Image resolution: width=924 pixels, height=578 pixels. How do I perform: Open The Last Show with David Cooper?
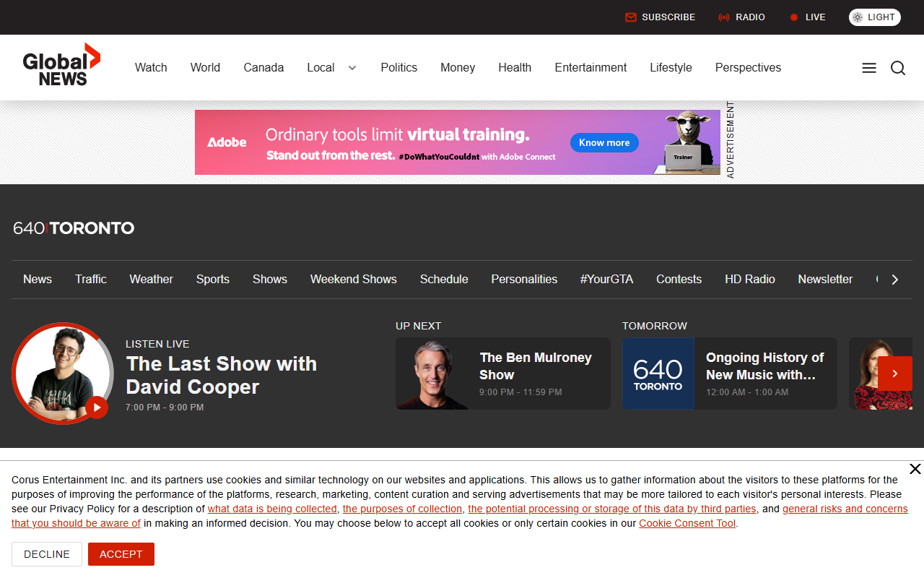[221, 375]
